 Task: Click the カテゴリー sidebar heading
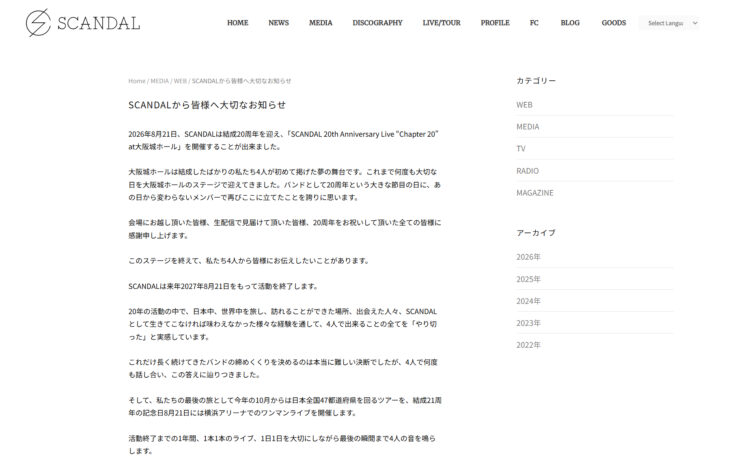click(x=536, y=81)
